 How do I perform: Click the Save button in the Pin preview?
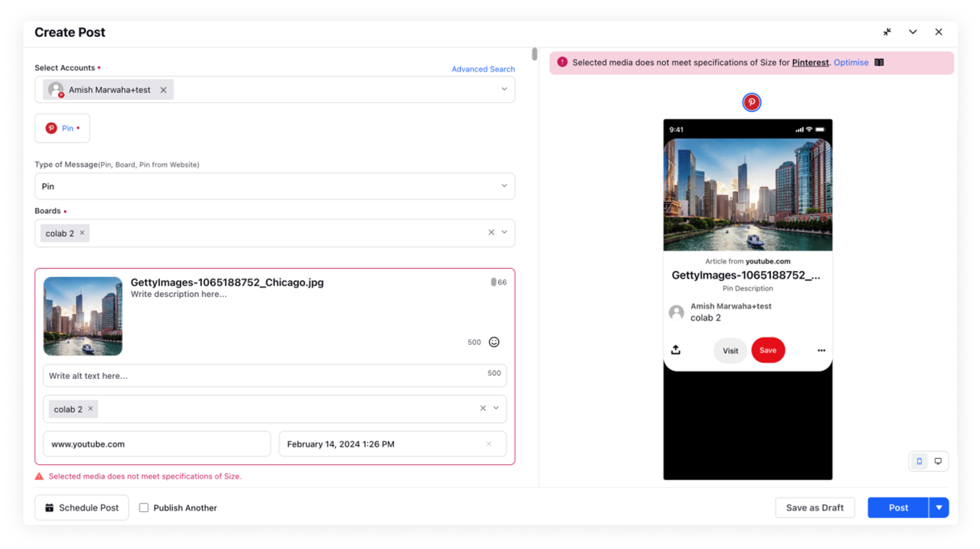(x=768, y=350)
